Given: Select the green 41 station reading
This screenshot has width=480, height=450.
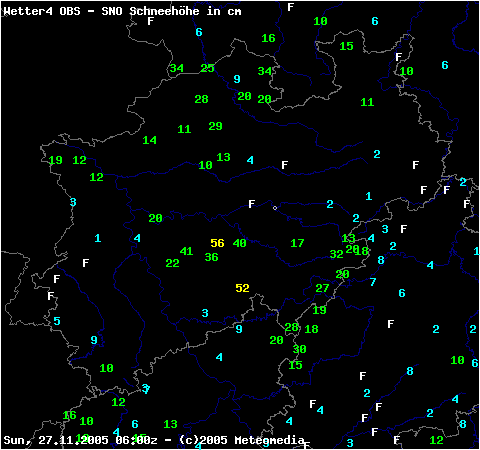Looking at the screenshot, I should 186,251.
